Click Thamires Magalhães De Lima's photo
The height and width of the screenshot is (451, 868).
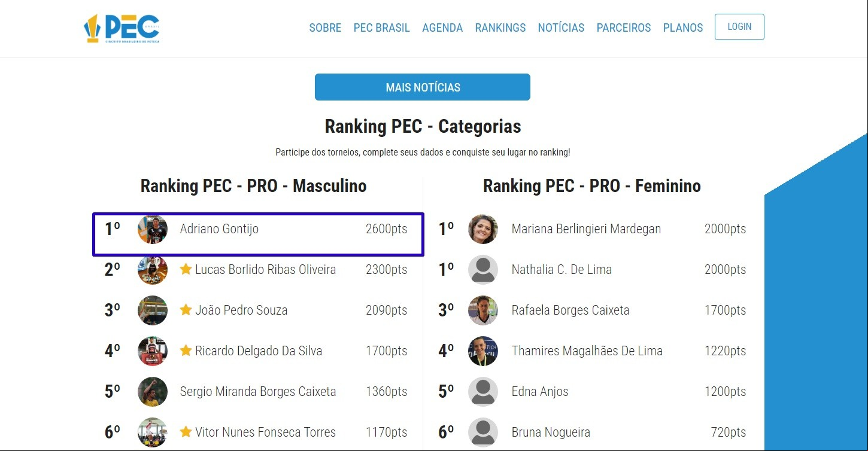point(483,351)
